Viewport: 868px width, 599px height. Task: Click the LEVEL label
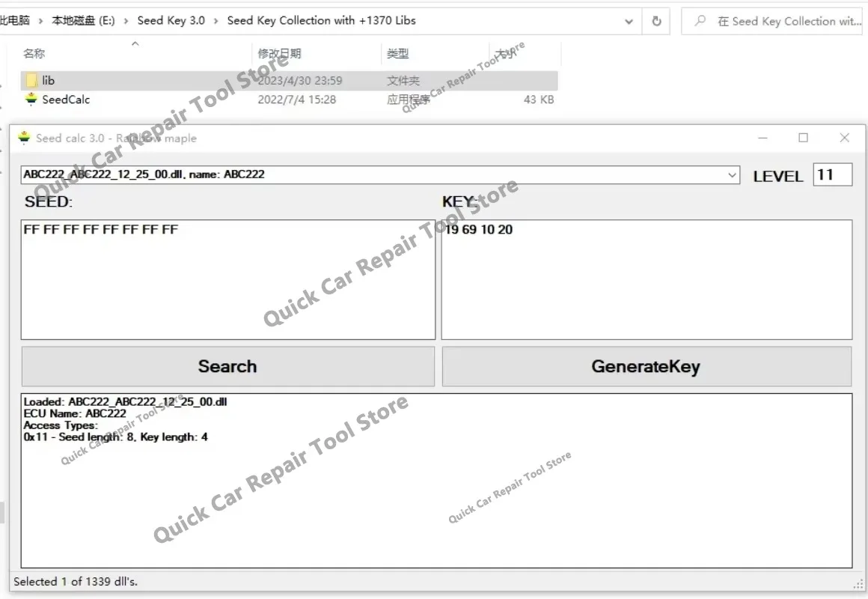(777, 177)
